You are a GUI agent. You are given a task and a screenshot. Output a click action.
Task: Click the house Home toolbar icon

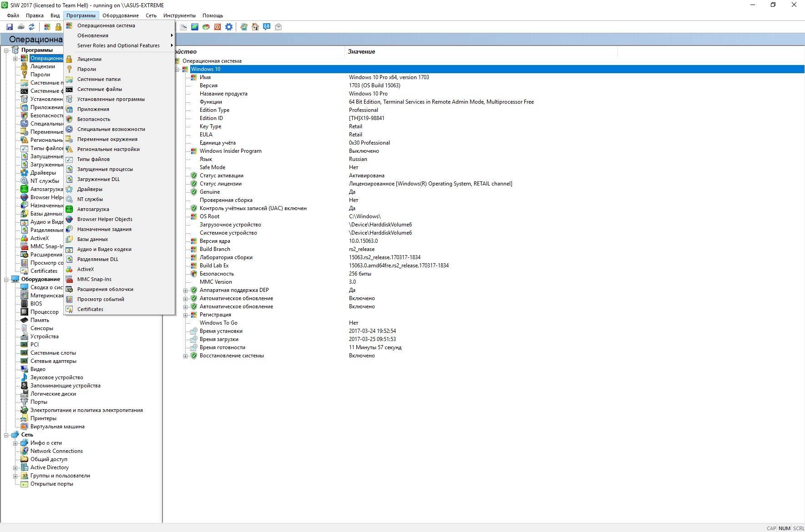click(x=255, y=27)
